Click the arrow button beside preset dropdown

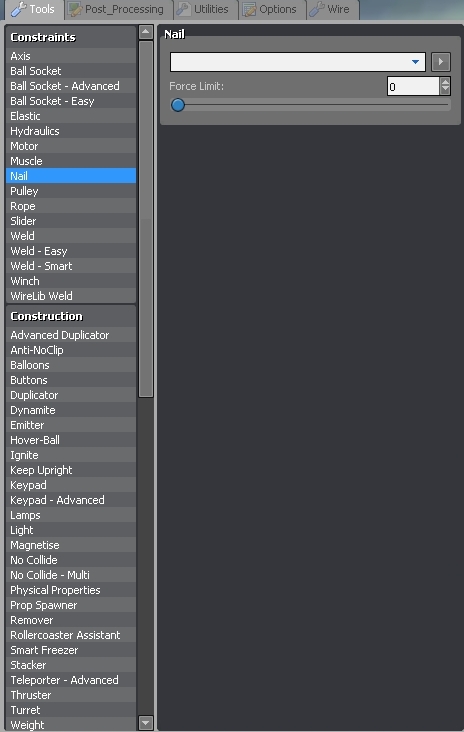coord(441,62)
